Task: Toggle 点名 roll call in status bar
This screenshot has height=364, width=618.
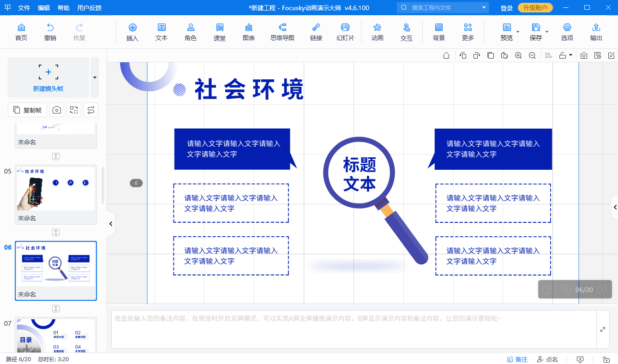Action: (547, 359)
